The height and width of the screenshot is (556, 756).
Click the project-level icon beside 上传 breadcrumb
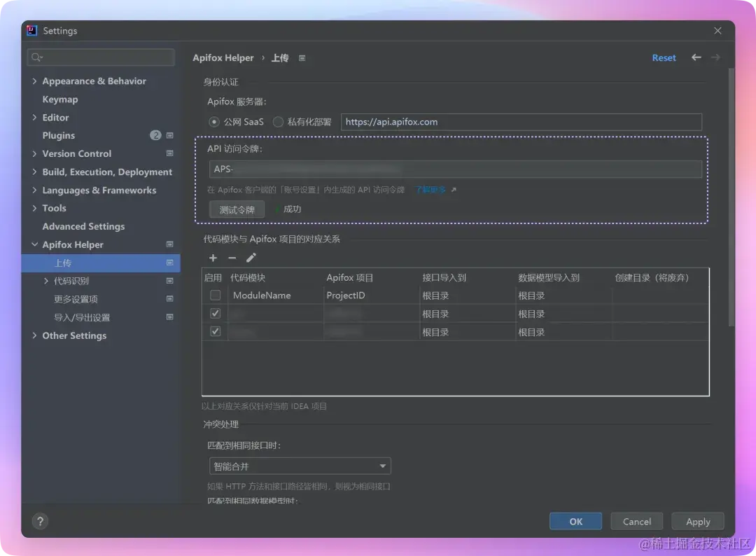(302, 58)
